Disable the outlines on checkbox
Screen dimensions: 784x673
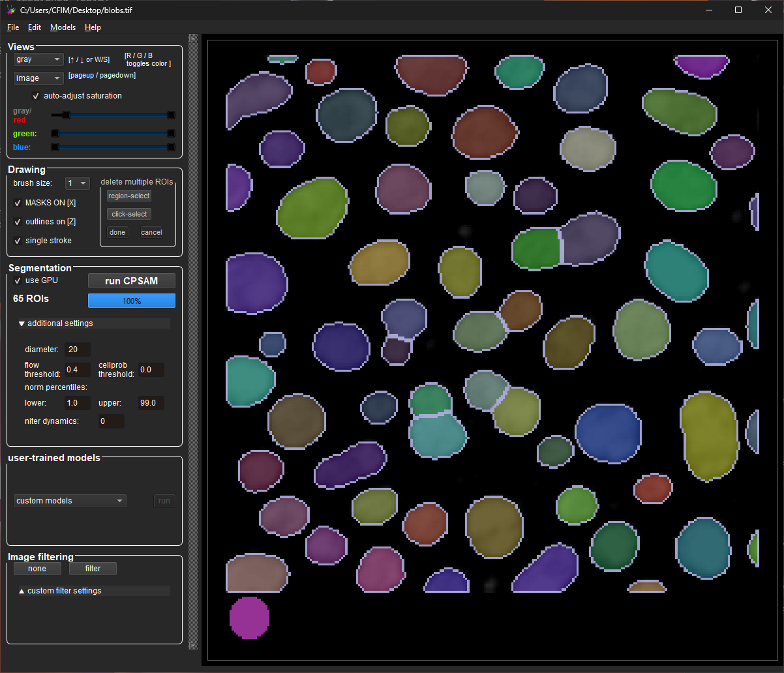point(18,222)
